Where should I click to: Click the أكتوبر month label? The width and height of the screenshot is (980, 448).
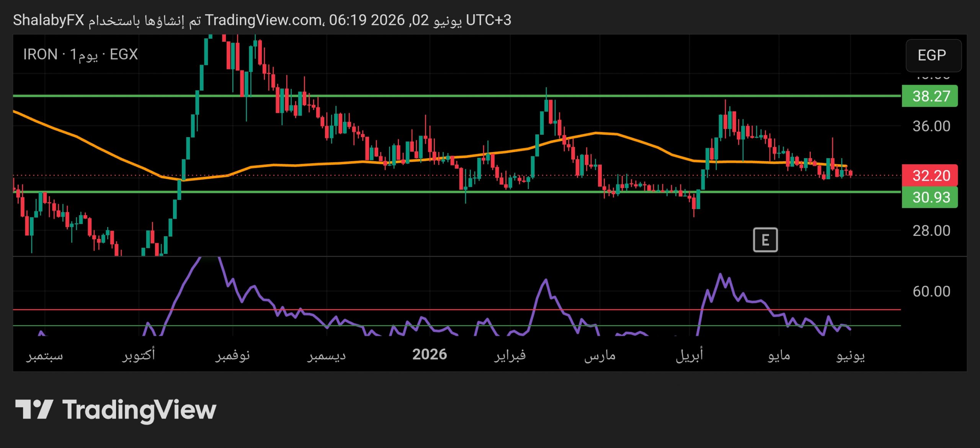139,355
